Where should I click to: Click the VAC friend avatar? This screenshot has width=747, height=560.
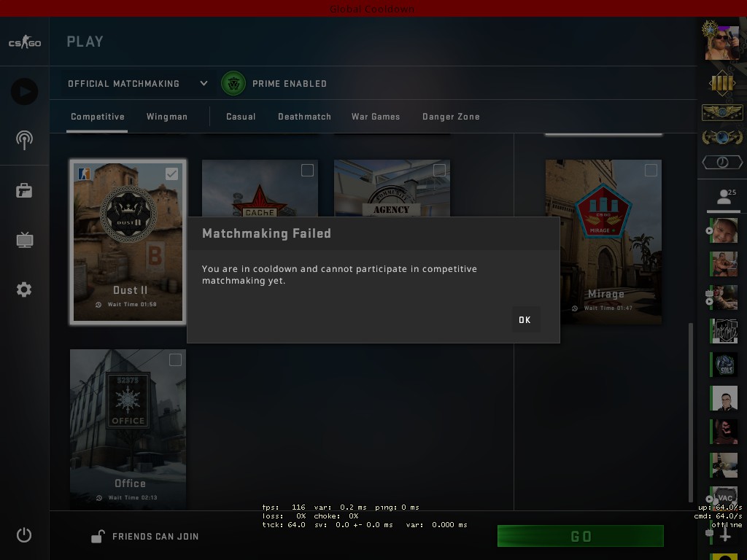724,497
